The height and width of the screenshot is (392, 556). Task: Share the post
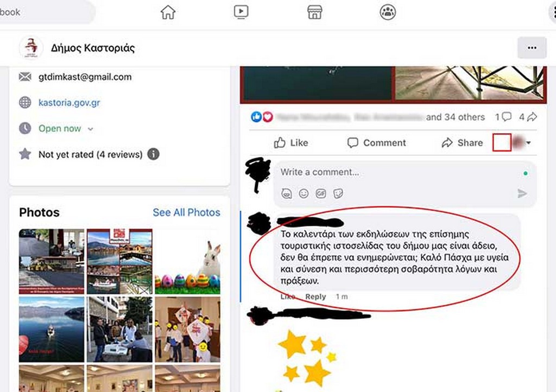tap(462, 143)
